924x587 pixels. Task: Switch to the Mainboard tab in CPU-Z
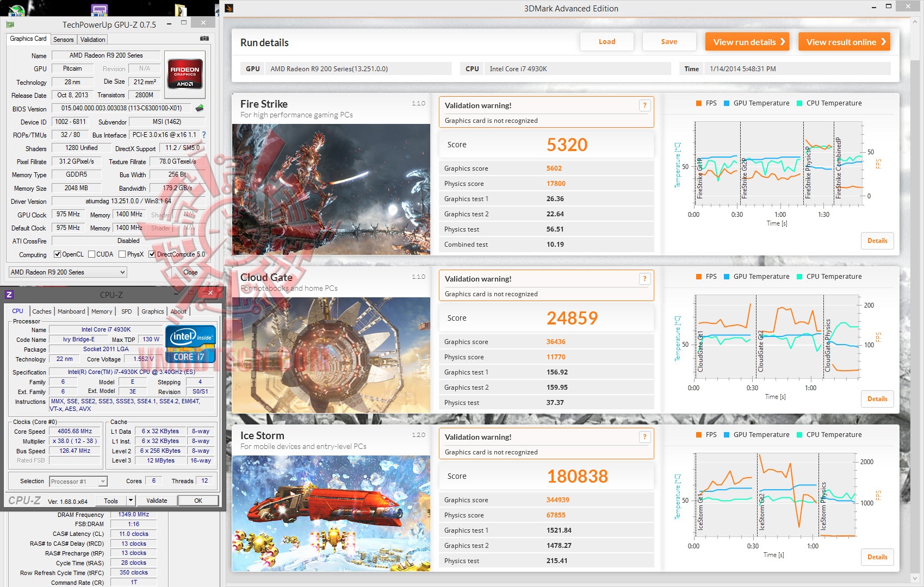tap(71, 311)
